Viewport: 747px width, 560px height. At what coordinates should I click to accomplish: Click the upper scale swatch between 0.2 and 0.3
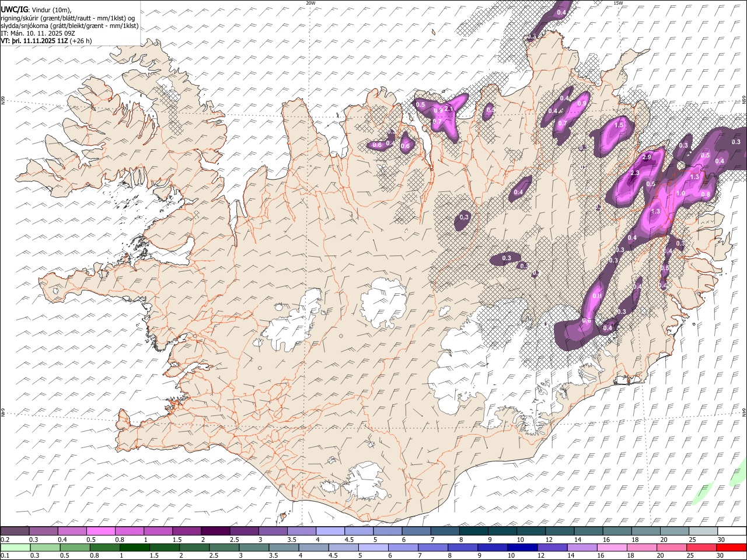(15, 531)
